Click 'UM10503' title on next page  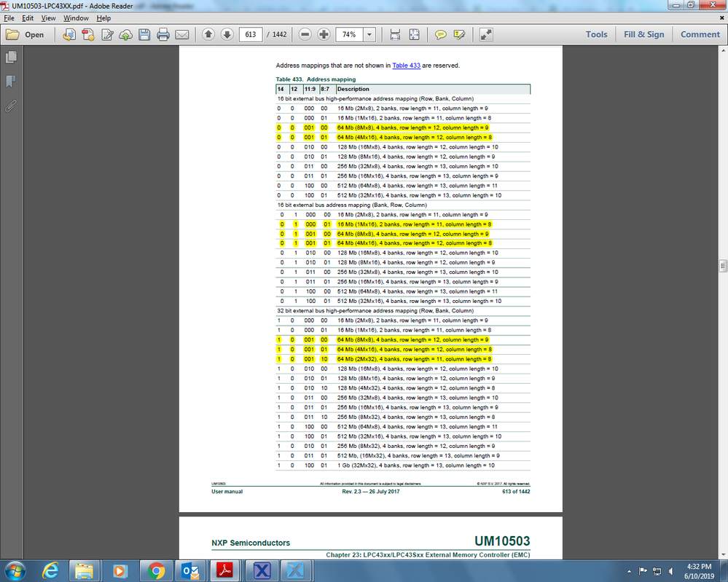pyautogui.click(x=502, y=541)
